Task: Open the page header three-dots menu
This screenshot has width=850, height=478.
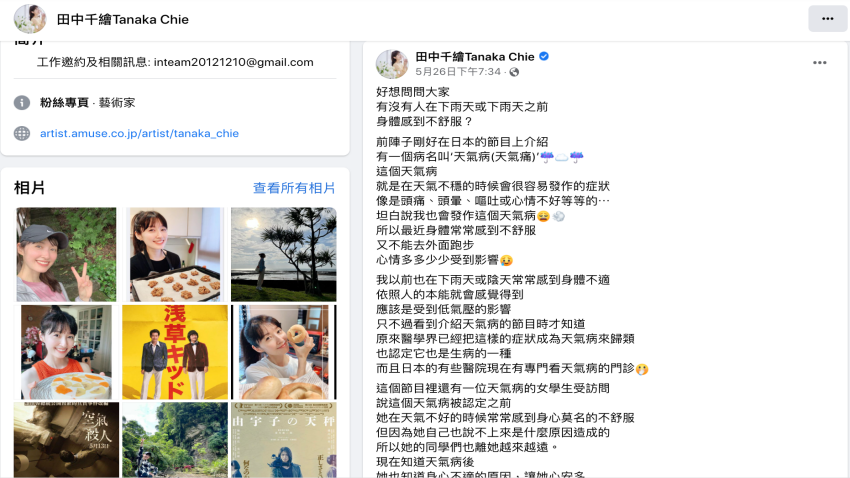Action: coord(827,19)
